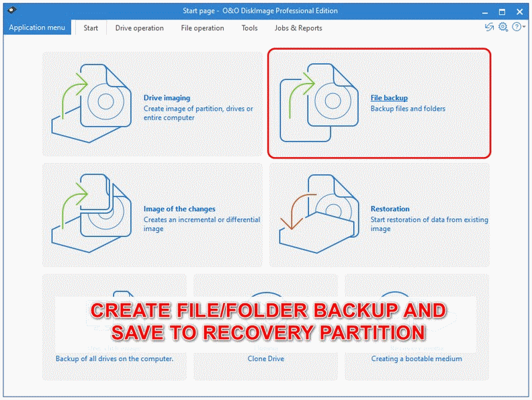Expand the help dropdown arrow

pyautogui.click(x=524, y=27)
